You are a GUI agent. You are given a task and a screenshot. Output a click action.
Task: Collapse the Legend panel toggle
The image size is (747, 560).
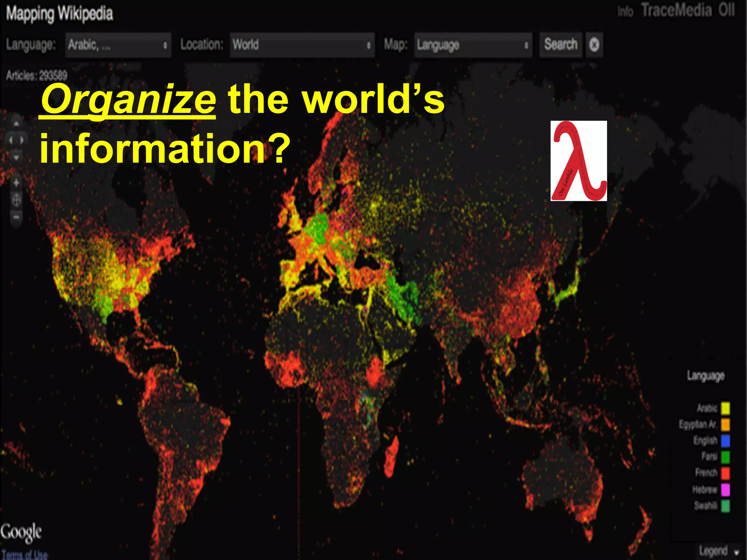point(719,551)
